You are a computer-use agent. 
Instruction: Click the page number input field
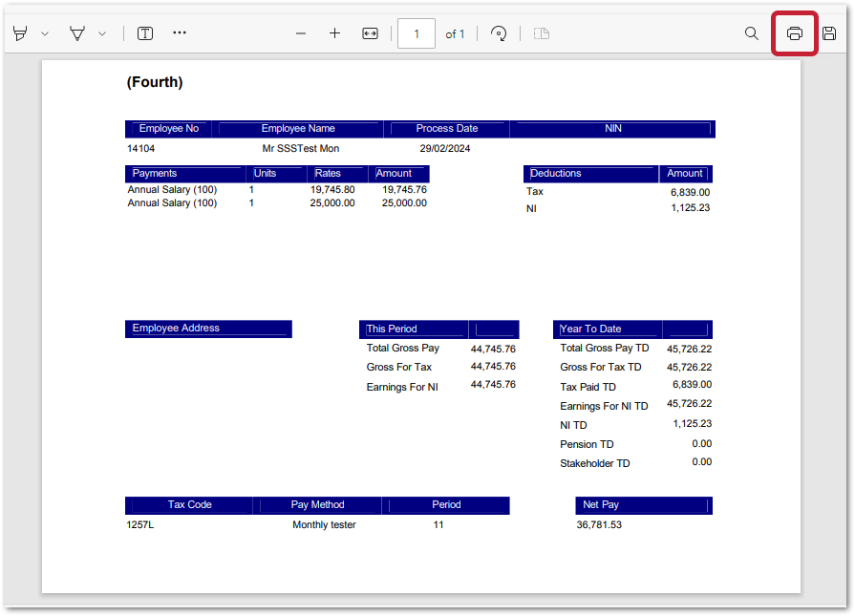coord(417,33)
